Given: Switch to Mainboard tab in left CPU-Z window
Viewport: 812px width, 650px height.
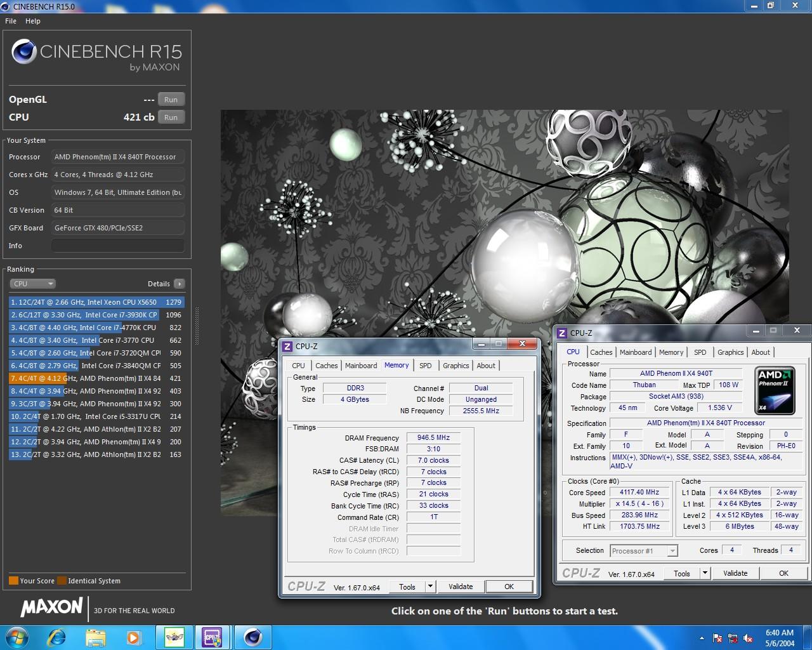Looking at the screenshot, I should click(x=361, y=366).
